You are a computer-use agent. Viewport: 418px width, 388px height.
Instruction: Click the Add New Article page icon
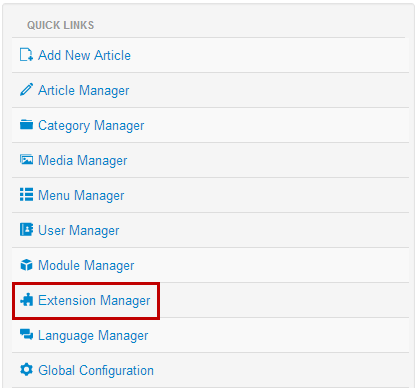click(26, 55)
